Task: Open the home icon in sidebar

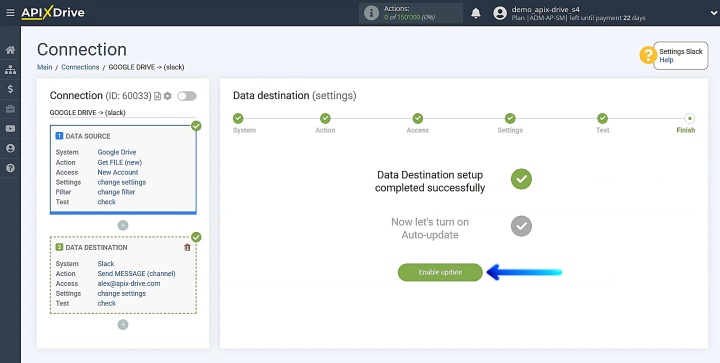Action: click(x=10, y=50)
